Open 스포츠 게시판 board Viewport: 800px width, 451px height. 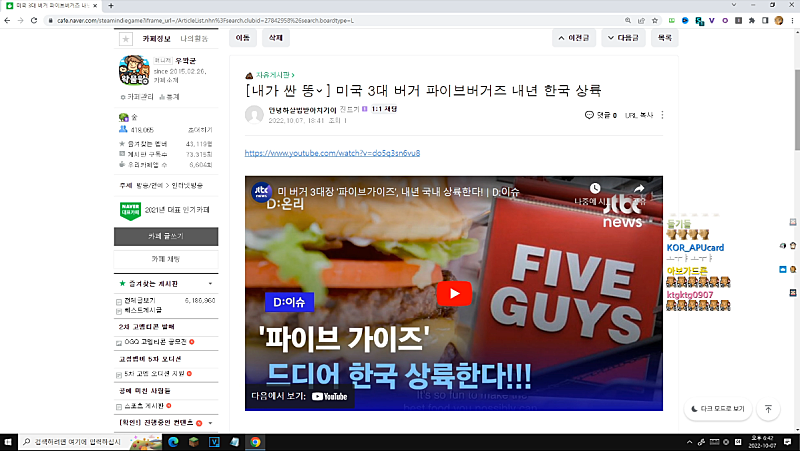pos(144,406)
